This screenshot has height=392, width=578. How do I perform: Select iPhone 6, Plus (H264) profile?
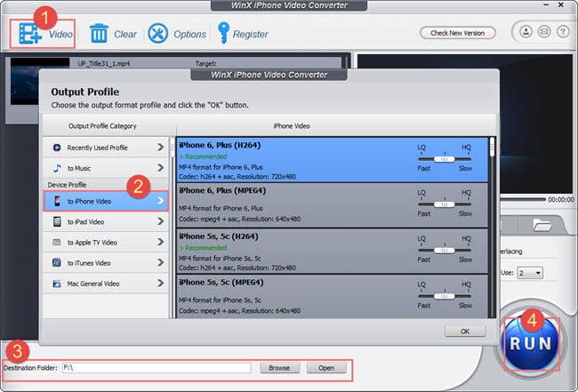333,160
